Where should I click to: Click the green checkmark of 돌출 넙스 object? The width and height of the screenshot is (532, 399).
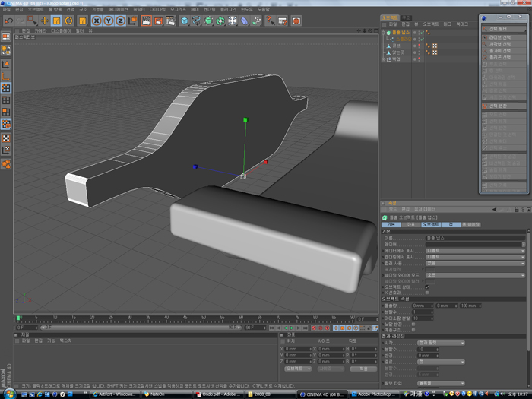(423, 33)
